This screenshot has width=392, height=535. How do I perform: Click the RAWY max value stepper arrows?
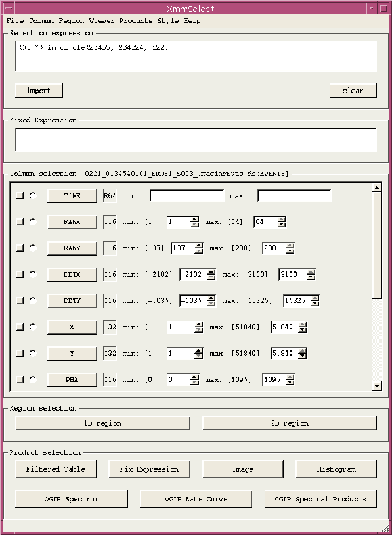[x=290, y=248]
